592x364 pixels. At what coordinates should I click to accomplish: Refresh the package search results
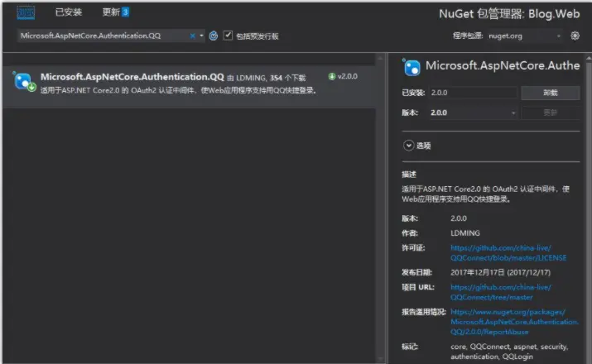click(x=214, y=36)
